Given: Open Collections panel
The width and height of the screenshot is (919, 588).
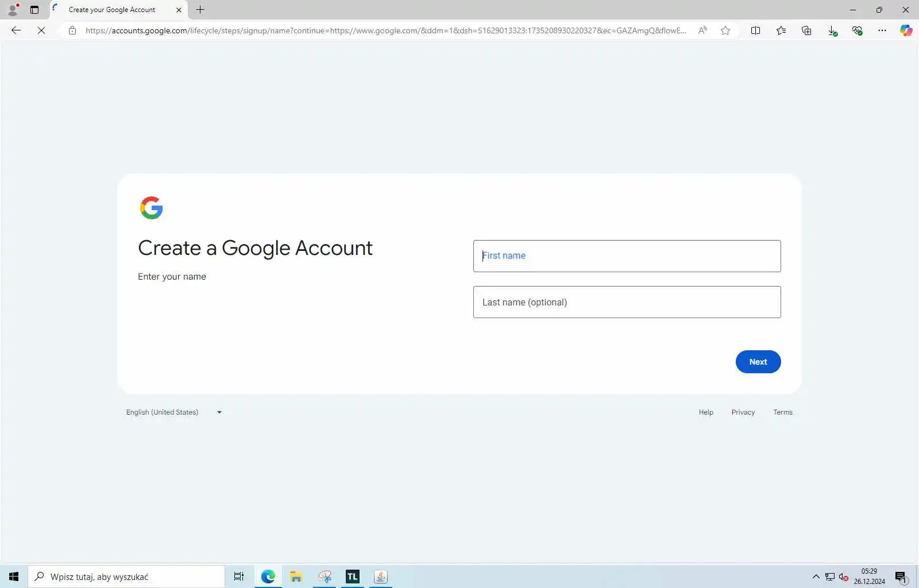Looking at the screenshot, I should click(806, 30).
